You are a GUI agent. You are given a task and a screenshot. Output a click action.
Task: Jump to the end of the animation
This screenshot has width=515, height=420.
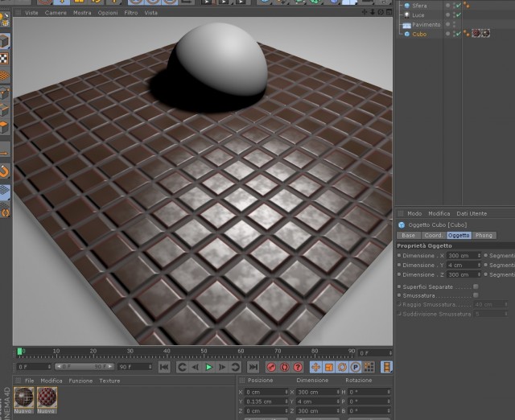(253, 367)
